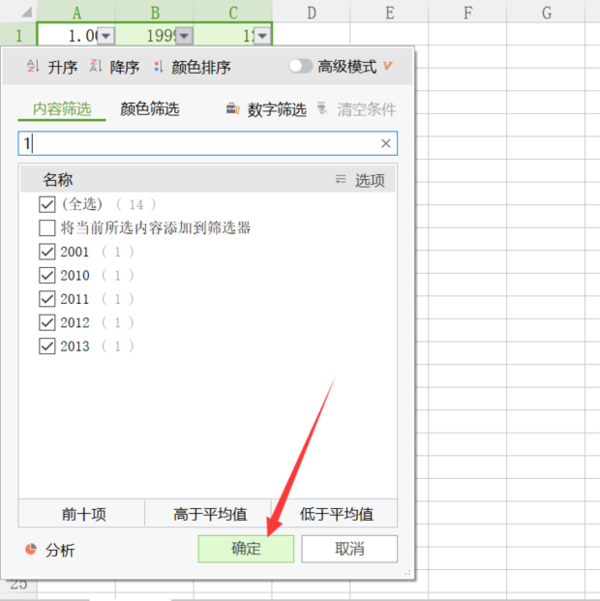Screen dimensions: 600x601
Task: Select column B header
Action: 155,11
